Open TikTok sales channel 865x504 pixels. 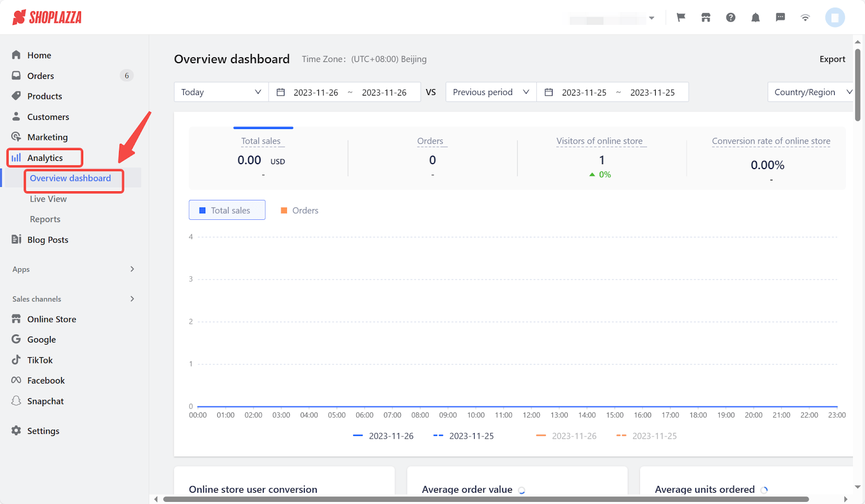(40, 360)
